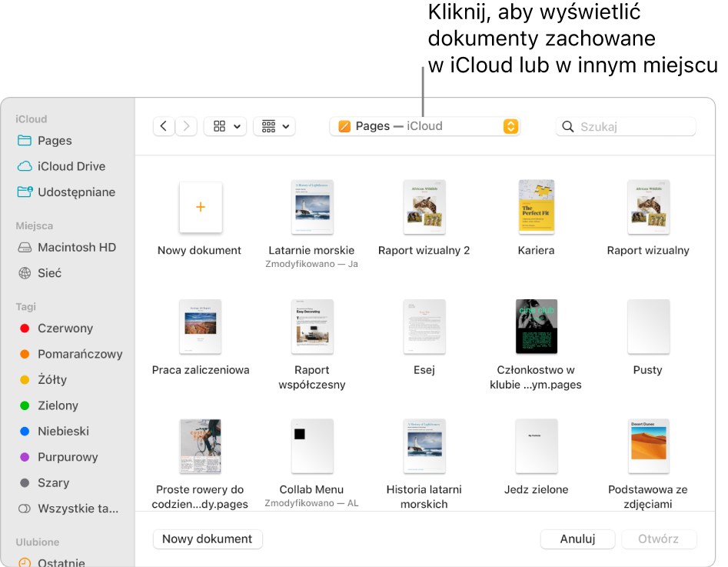Click the iCloud section header
Image resolution: width=728 pixels, height=567 pixels.
pos(31,119)
